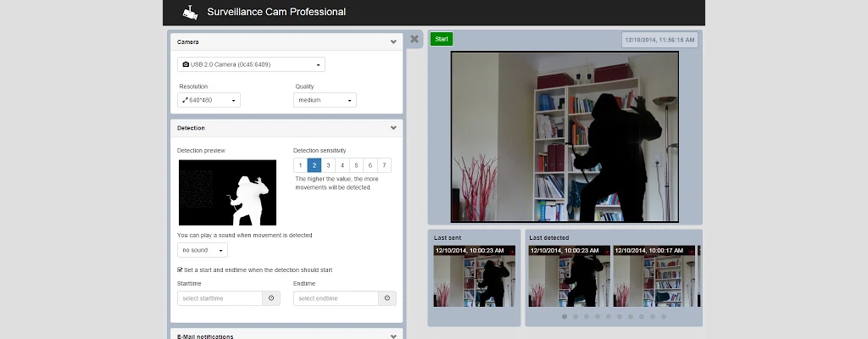The height and width of the screenshot is (339, 868).
Task: Set detection sensitivity to 5
Action: 357,165
